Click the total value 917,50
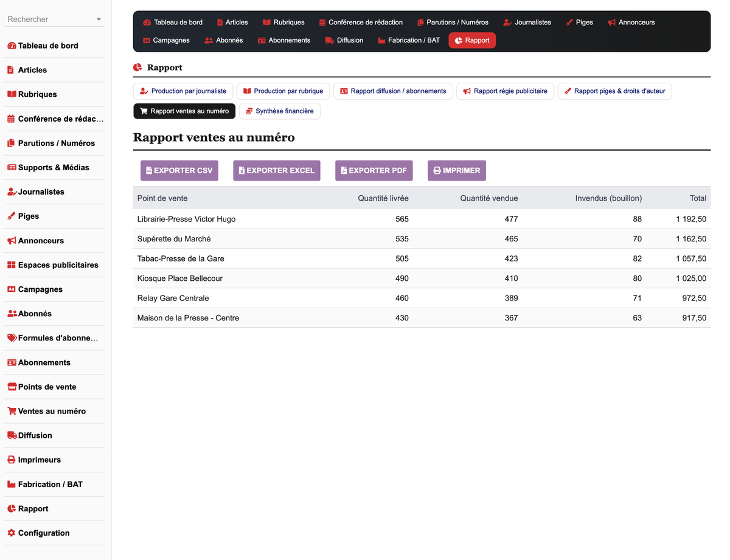The image size is (730, 560). click(x=694, y=318)
